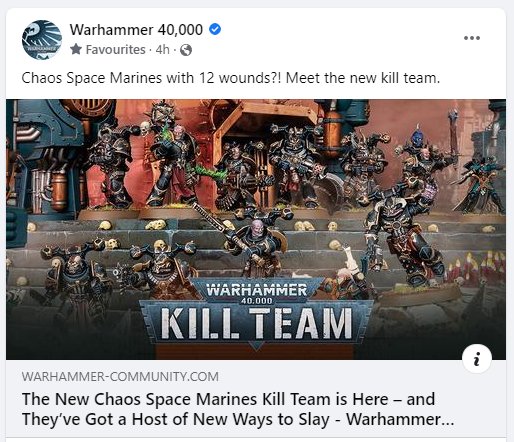This screenshot has width=514, height=442.
Task: Click the Favourites star icon
Action: click(76, 50)
